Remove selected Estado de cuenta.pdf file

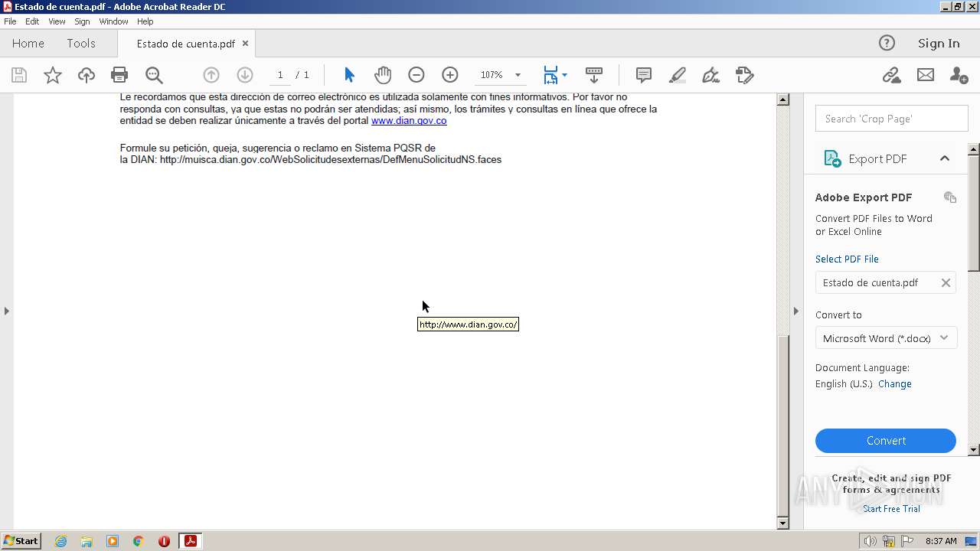tap(946, 282)
